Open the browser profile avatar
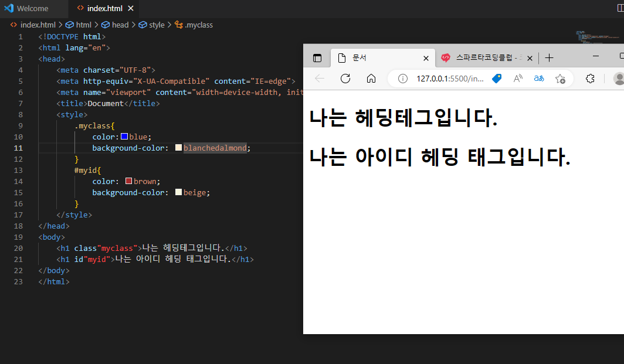624x364 pixels. click(619, 79)
